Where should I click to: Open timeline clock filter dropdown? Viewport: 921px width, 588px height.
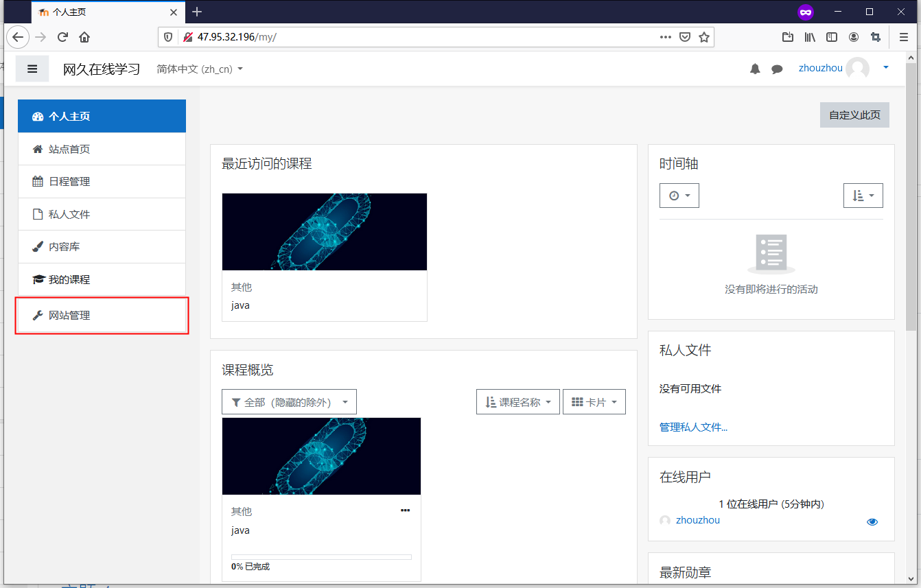point(679,196)
